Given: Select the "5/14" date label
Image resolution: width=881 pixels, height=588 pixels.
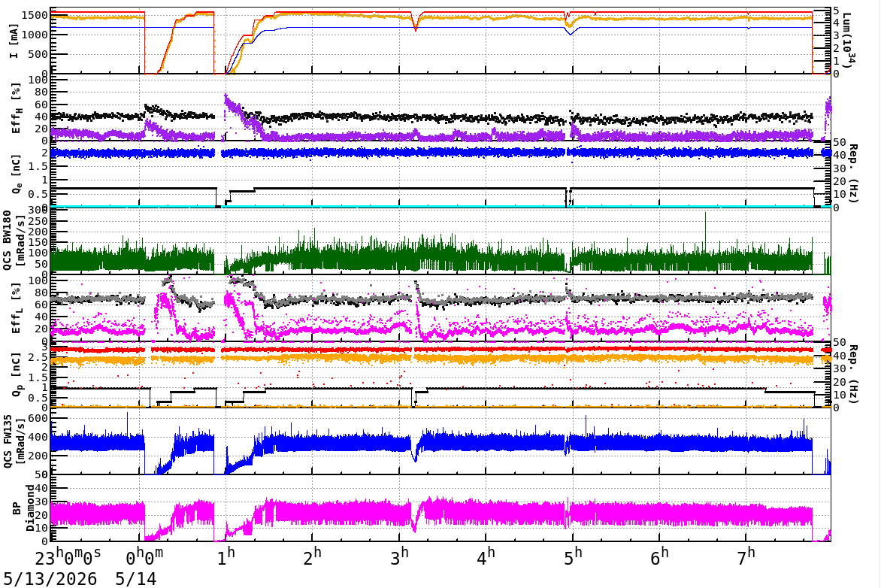Looking at the screenshot, I should (x=135, y=579).
